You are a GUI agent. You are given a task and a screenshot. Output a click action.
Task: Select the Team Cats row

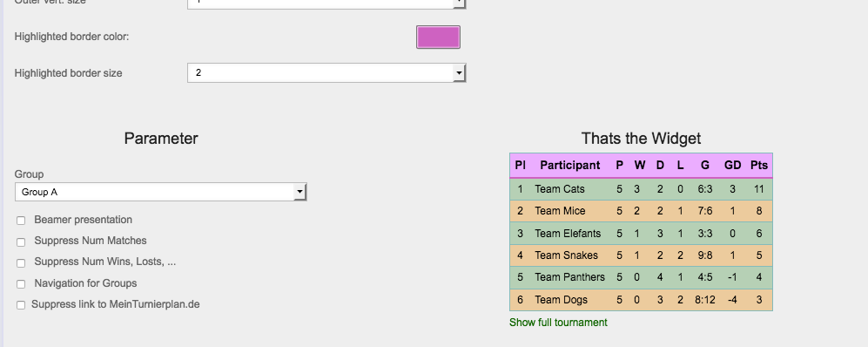(x=641, y=189)
